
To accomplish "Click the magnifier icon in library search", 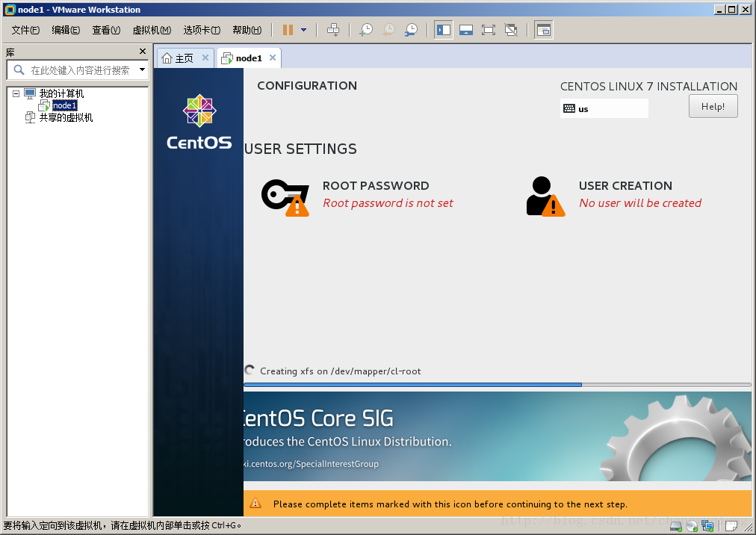I will click(19, 70).
